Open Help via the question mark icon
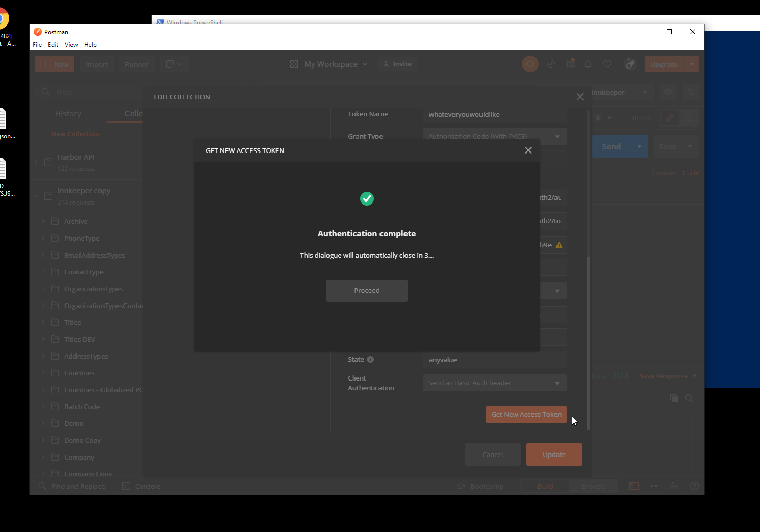The width and height of the screenshot is (760, 532). 694,486
